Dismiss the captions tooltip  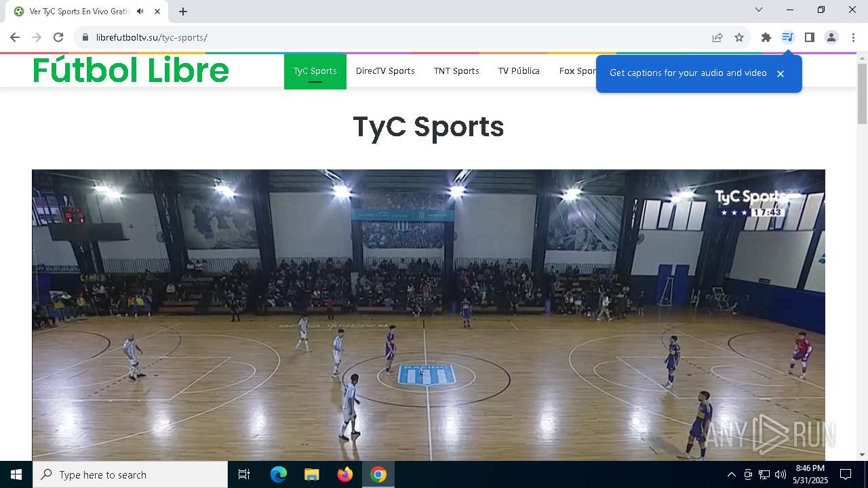781,73
